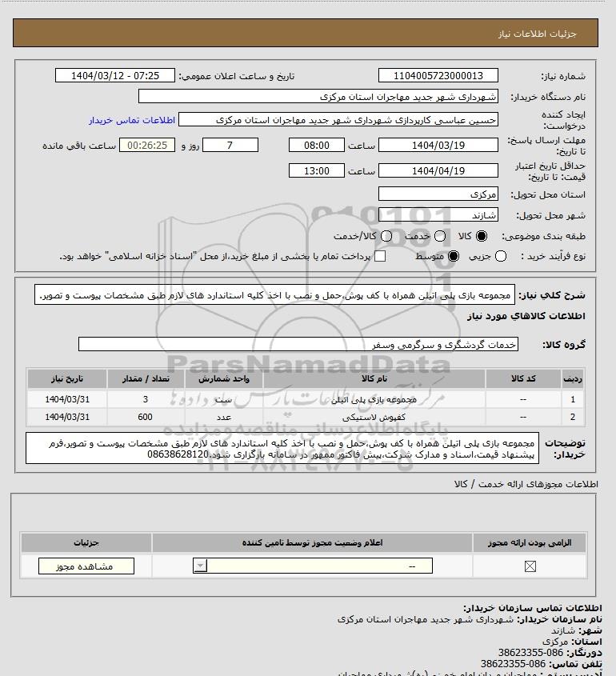
Task: Click item name مجموعه بازی پلی اتیلن
Action: [374, 400]
